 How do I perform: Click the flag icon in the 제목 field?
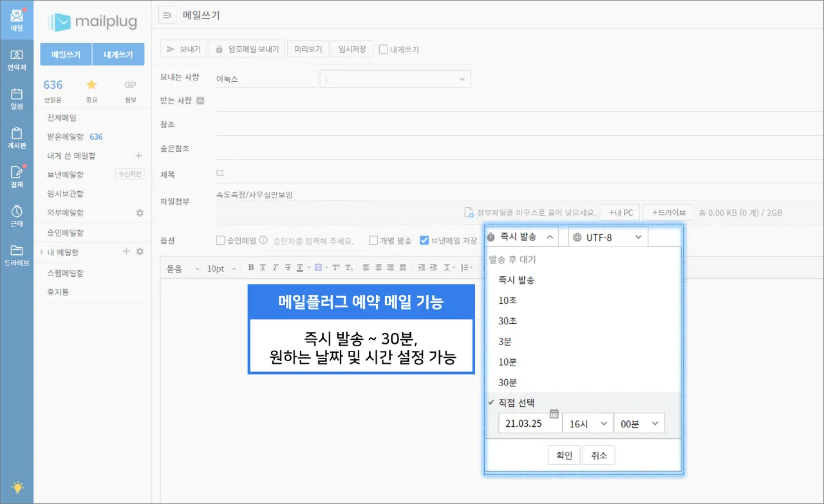[x=220, y=173]
